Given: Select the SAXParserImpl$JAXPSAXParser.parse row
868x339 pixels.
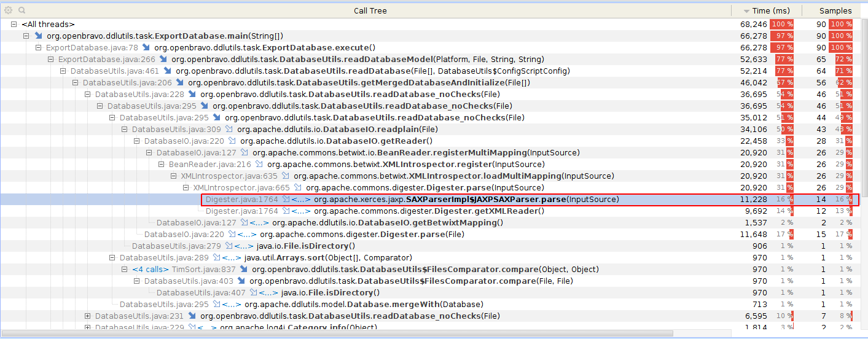Looking at the screenshot, I should 466,200.
